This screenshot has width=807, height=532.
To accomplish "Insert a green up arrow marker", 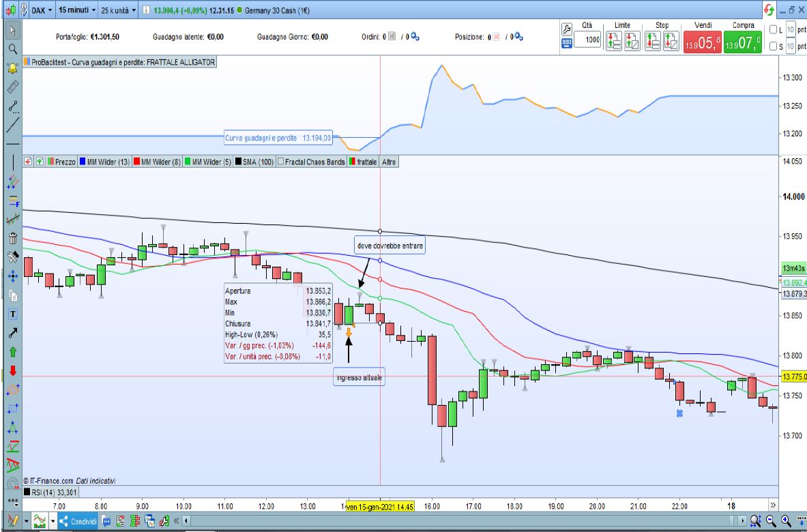I will click(13, 352).
